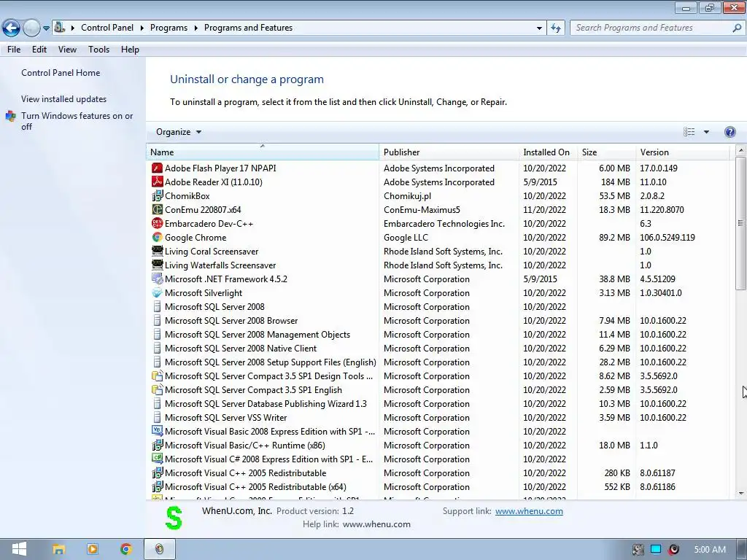Go to Control Panel Home
Screen dimensions: 747x560
pos(61,73)
